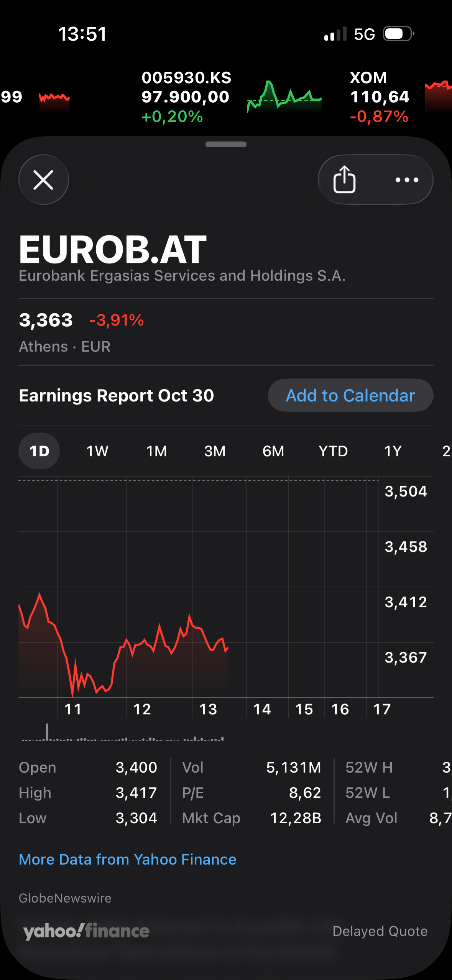Tap the Samsung 005930.KS ticker
The height and width of the screenshot is (980, 452).
(x=186, y=97)
